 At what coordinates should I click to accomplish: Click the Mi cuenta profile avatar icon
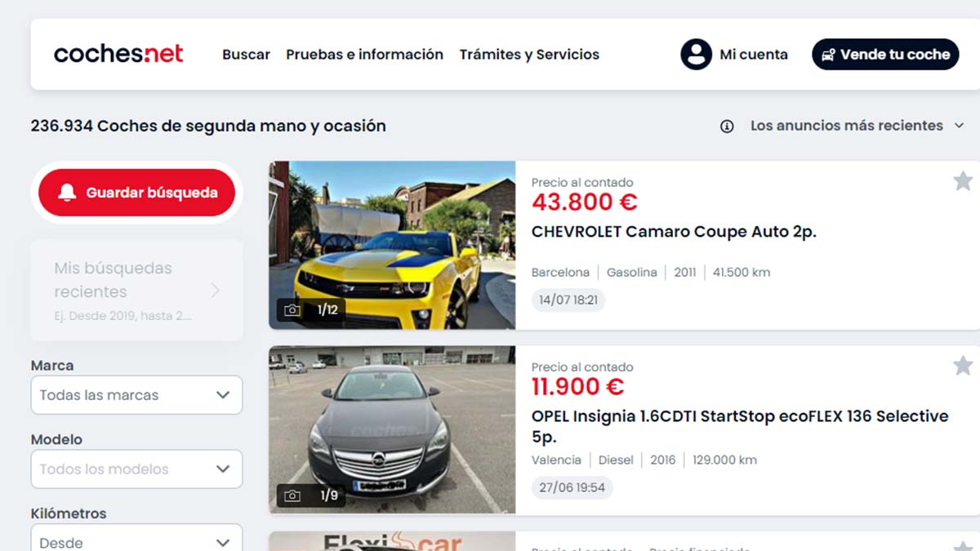696,55
